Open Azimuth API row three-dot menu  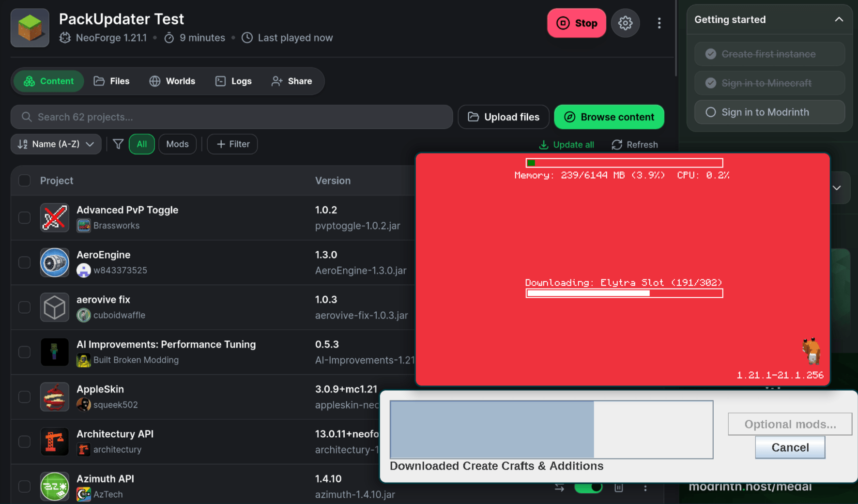click(645, 488)
